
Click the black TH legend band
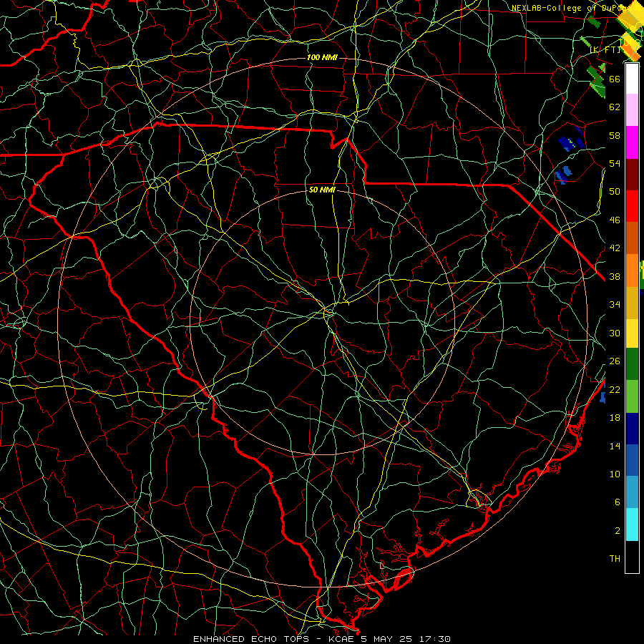[x=632, y=557]
